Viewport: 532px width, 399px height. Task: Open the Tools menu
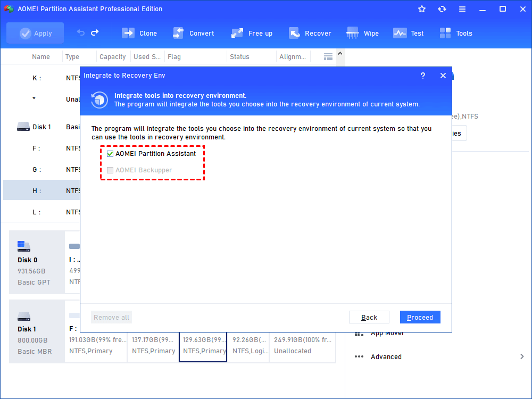pyautogui.click(x=456, y=33)
